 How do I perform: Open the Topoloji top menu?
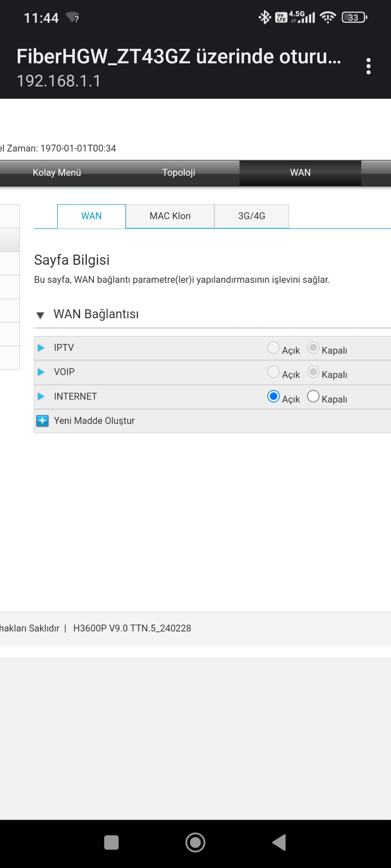pos(179,173)
